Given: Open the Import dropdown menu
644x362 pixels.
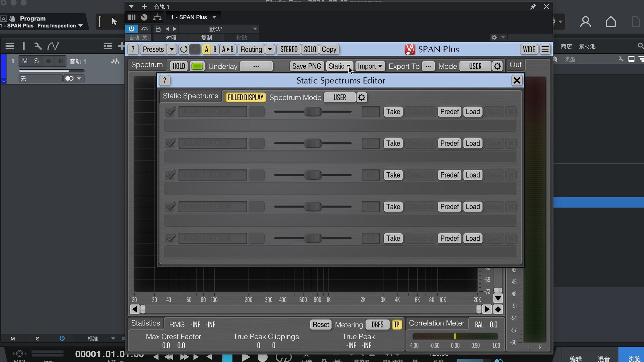Looking at the screenshot, I should coord(370,66).
